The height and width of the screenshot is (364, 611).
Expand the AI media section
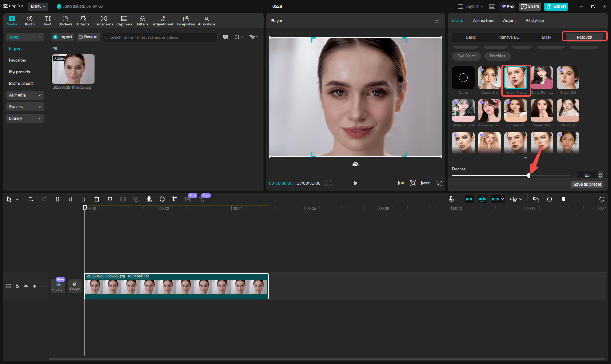click(x=25, y=95)
